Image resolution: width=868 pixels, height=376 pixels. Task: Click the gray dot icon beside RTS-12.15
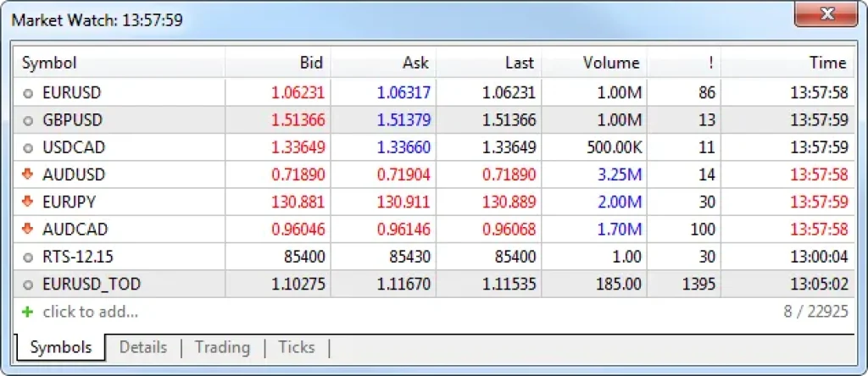[x=28, y=257]
